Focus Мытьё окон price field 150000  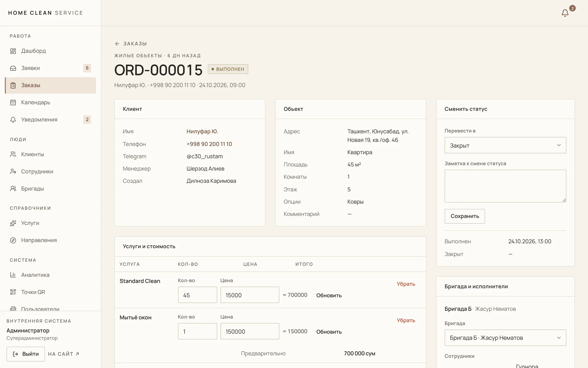coord(250,331)
